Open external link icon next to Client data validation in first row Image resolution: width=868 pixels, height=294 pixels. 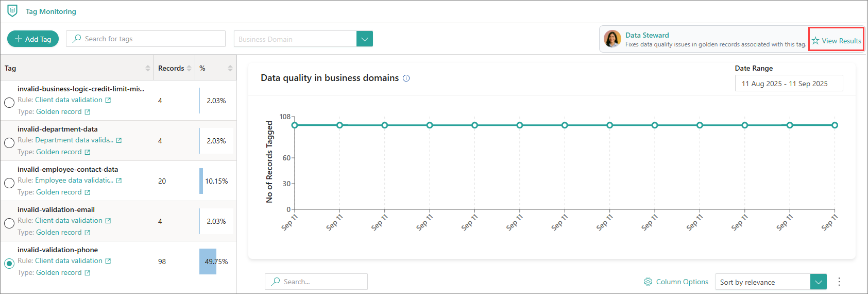click(108, 100)
